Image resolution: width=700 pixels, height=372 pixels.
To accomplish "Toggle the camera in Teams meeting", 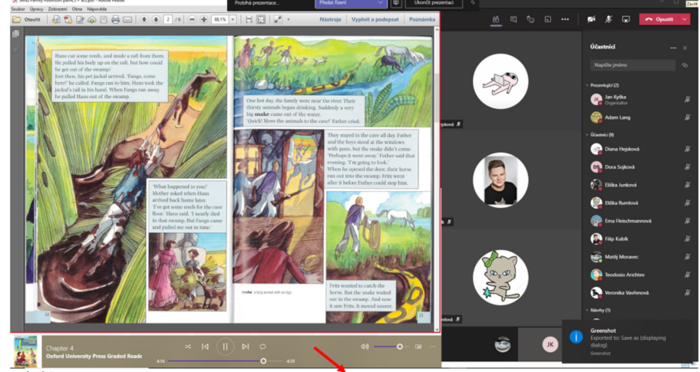I will [x=592, y=20].
